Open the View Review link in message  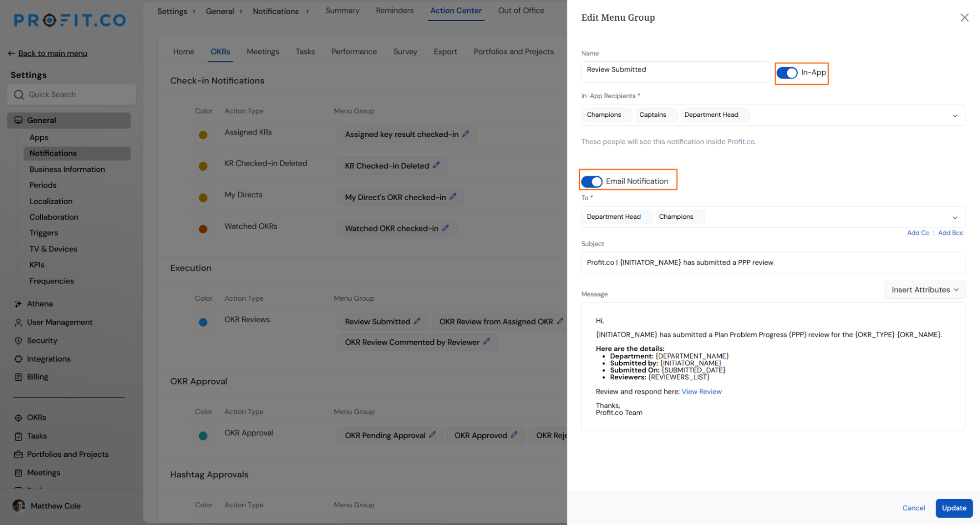pos(702,392)
